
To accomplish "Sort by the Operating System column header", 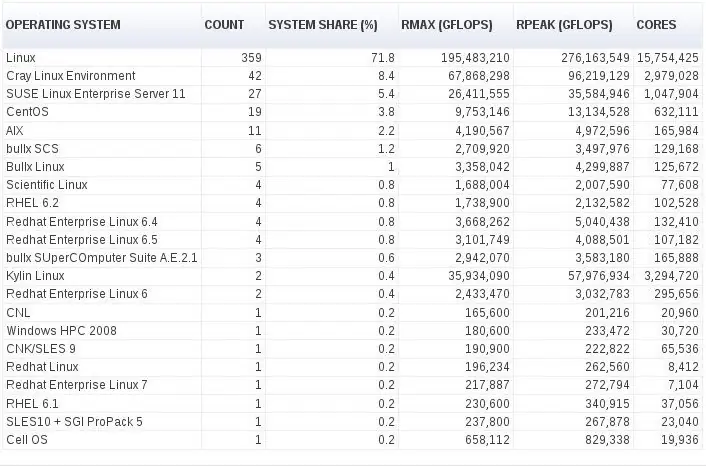I will 63,25.
